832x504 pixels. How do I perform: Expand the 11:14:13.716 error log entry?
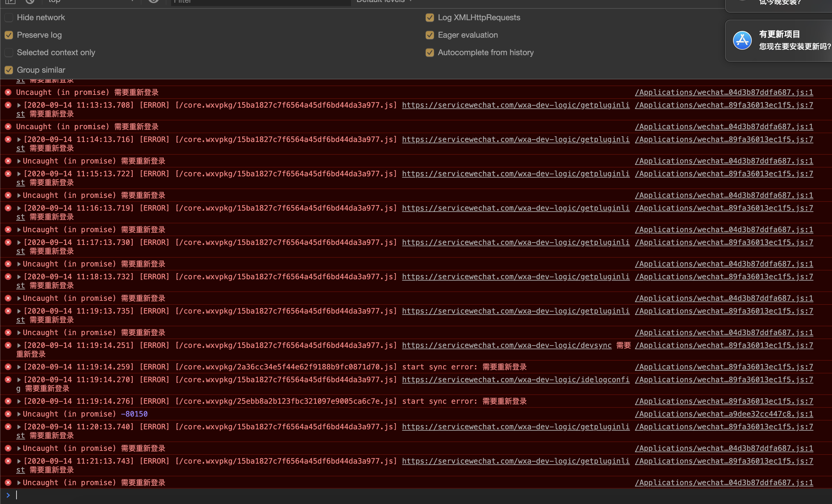[x=19, y=139]
